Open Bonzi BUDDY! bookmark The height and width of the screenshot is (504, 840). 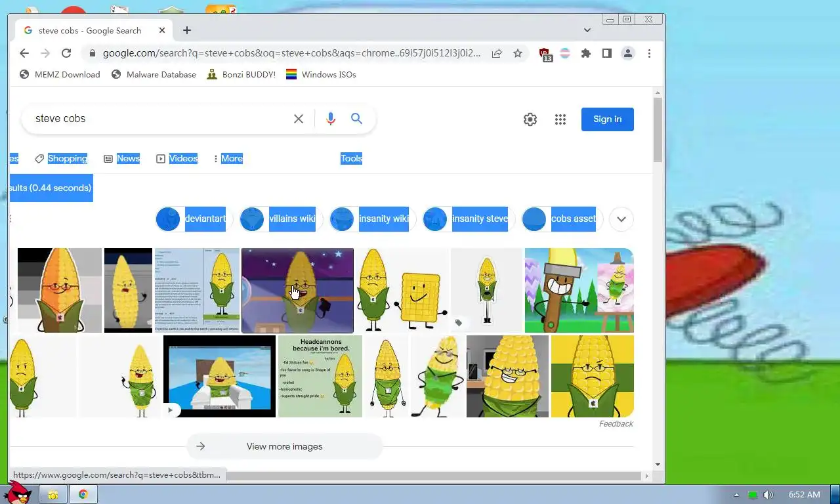tap(241, 75)
